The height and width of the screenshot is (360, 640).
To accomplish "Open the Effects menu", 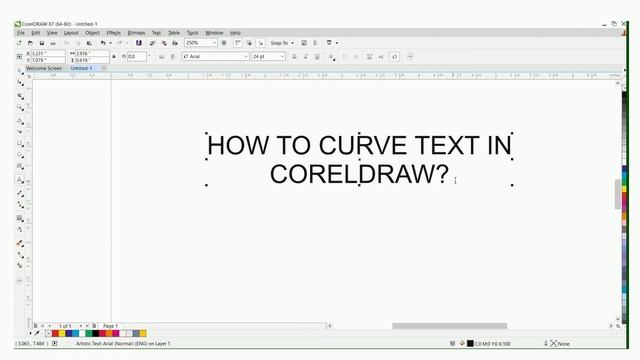I will click(113, 33).
